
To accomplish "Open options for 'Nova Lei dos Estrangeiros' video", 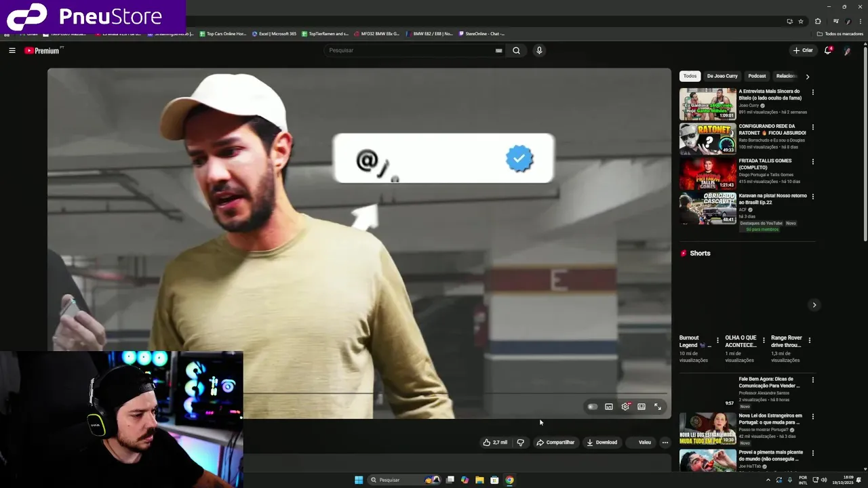I will click(813, 416).
